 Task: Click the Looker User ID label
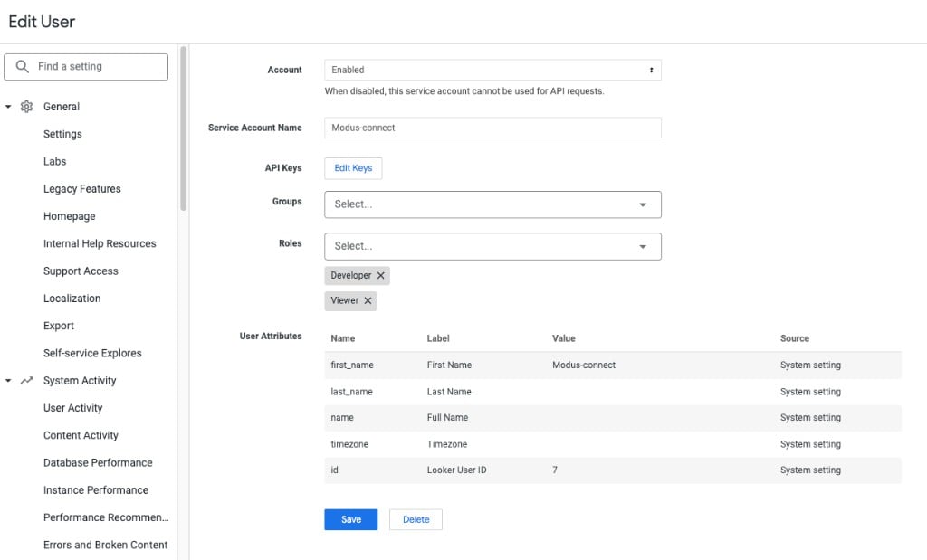456,470
